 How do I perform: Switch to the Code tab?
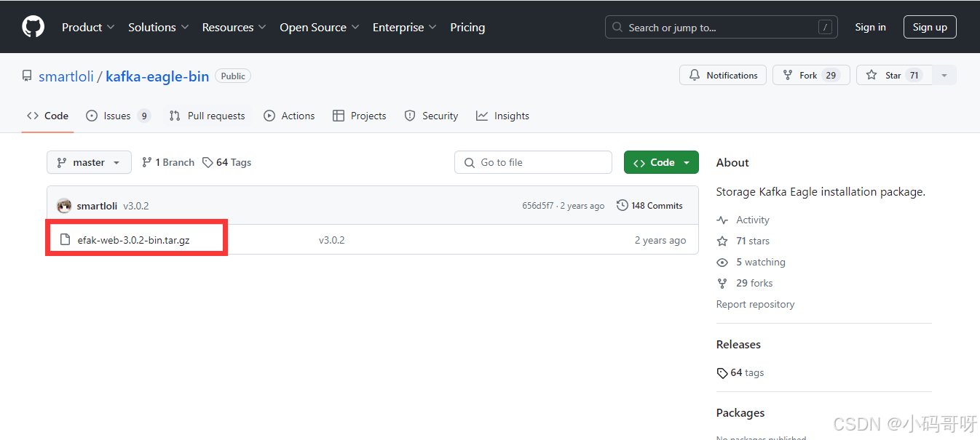pos(47,116)
